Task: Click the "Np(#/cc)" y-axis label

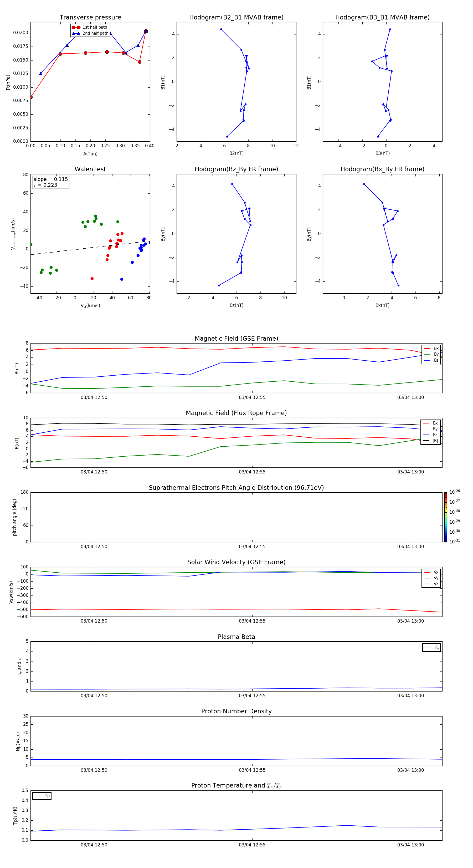Action: (18, 741)
